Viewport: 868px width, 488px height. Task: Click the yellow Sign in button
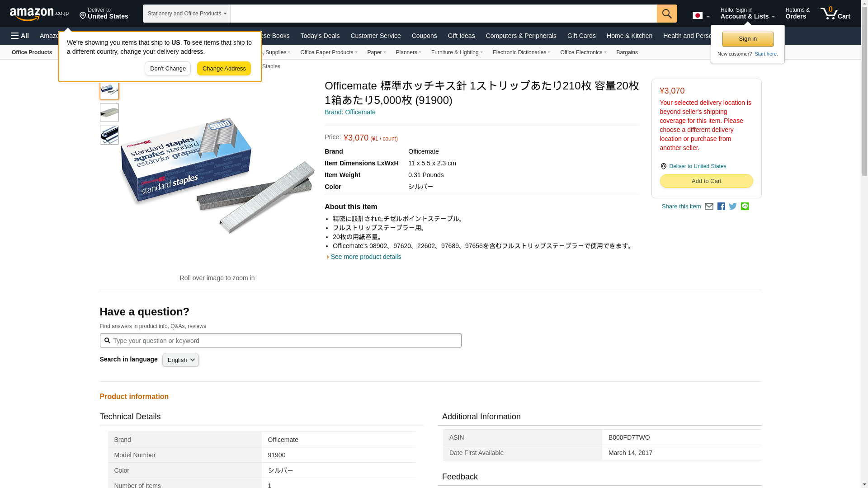coord(747,39)
